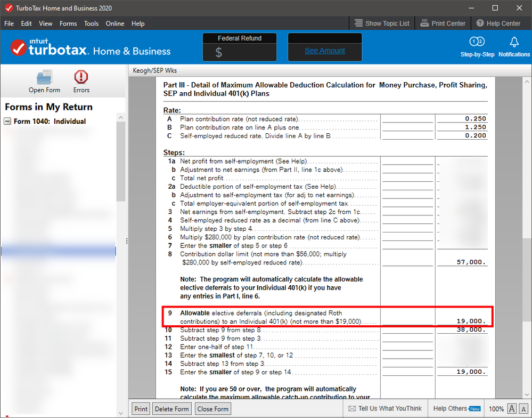Click the Line C value 0.200

476,135
